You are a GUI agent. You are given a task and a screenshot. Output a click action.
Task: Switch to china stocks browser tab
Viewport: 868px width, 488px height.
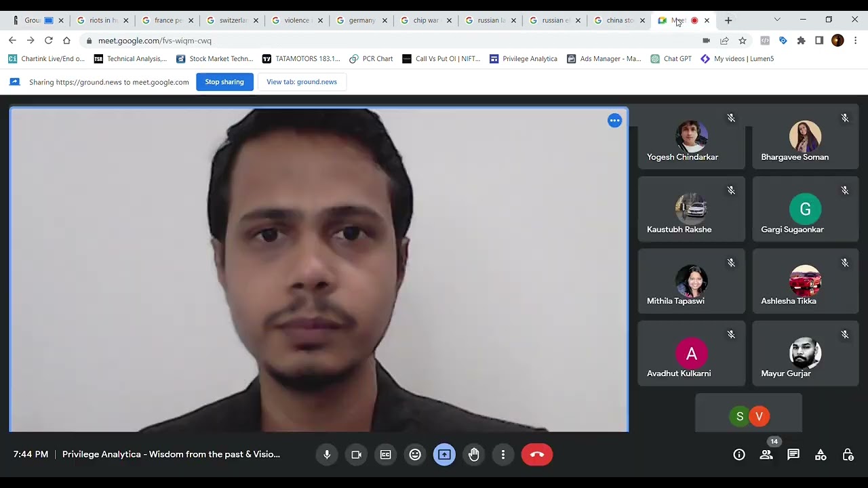pyautogui.click(x=620, y=20)
